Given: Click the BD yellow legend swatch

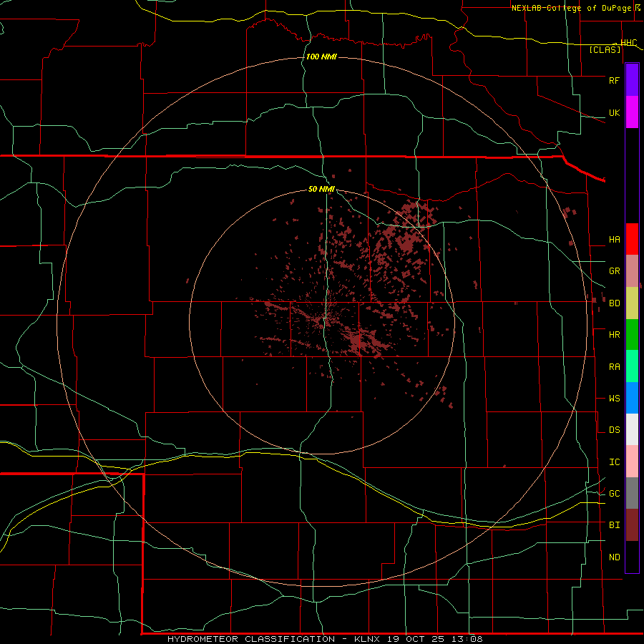Looking at the screenshot, I should [x=632, y=303].
